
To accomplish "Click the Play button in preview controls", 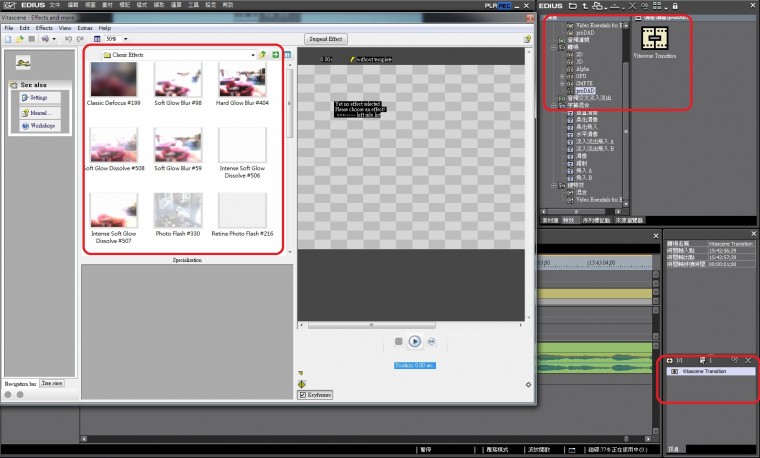I will (x=415, y=341).
